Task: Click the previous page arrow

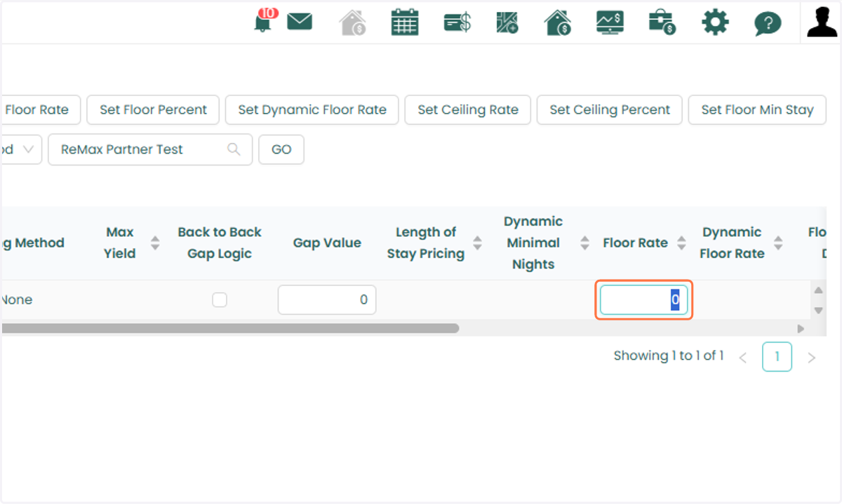Action: click(743, 357)
